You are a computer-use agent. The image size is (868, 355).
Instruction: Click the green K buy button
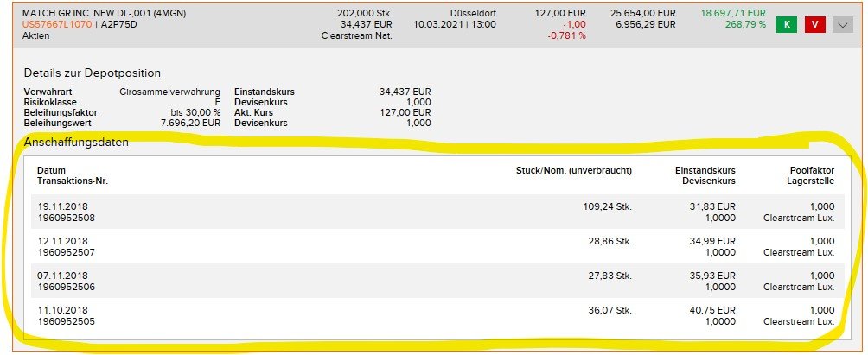787,25
